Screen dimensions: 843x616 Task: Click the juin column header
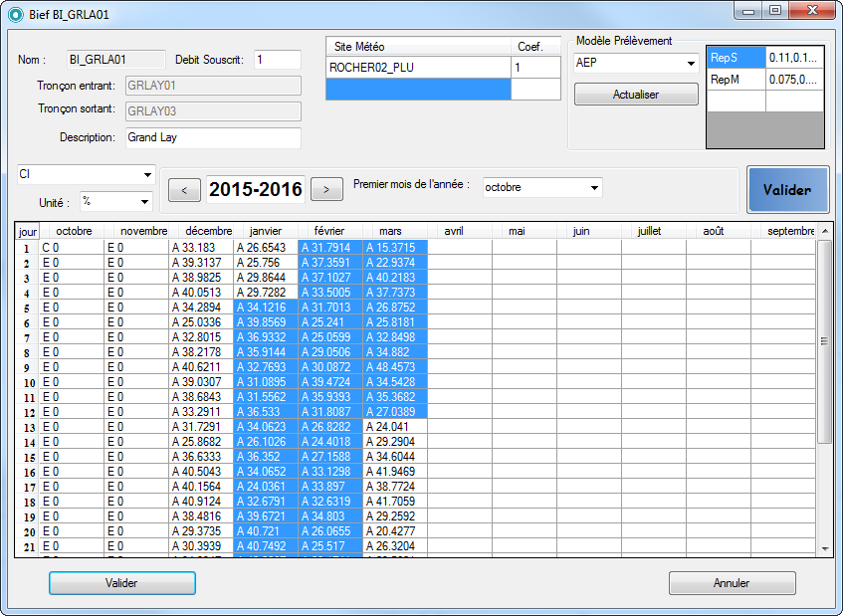(x=588, y=231)
